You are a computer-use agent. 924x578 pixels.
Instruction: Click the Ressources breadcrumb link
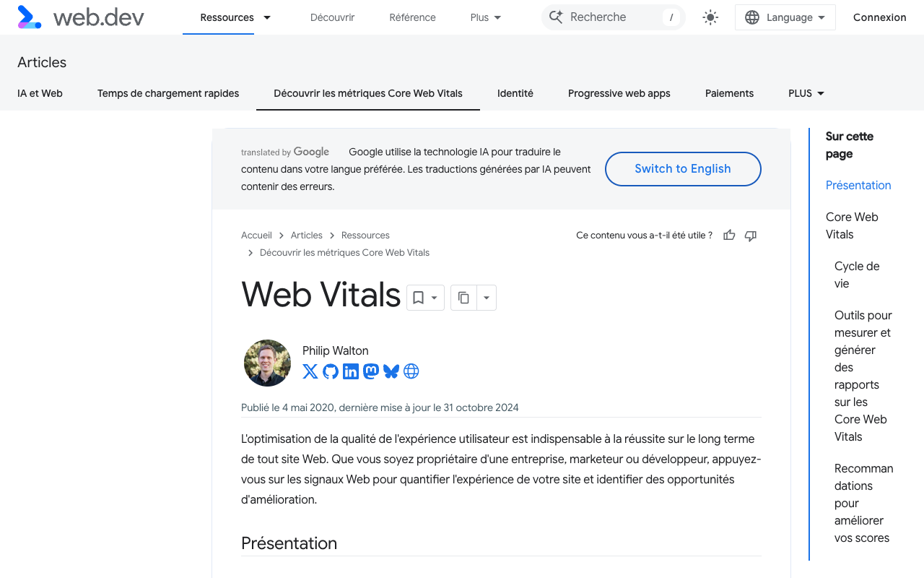coord(365,236)
